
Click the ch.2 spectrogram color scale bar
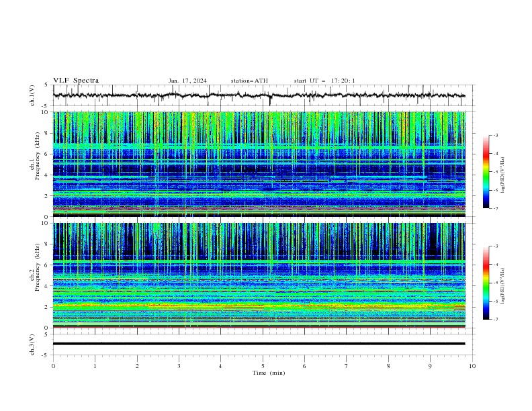click(486, 283)
